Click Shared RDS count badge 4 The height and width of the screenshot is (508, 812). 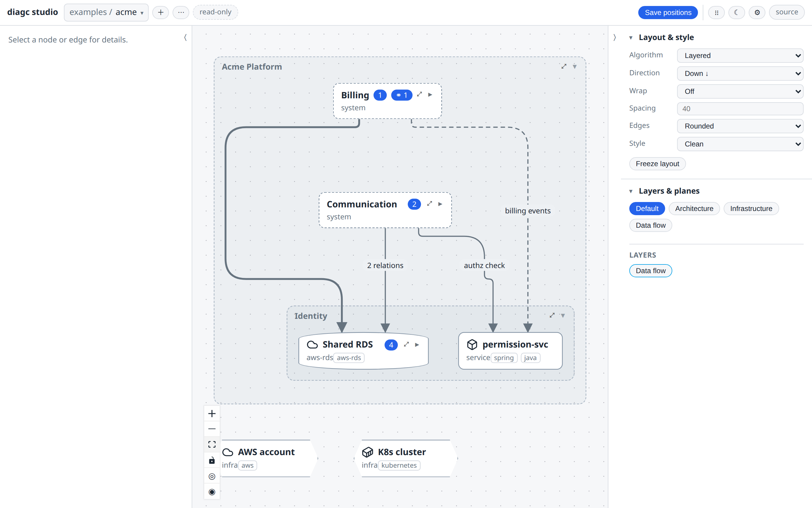[391, 345]
